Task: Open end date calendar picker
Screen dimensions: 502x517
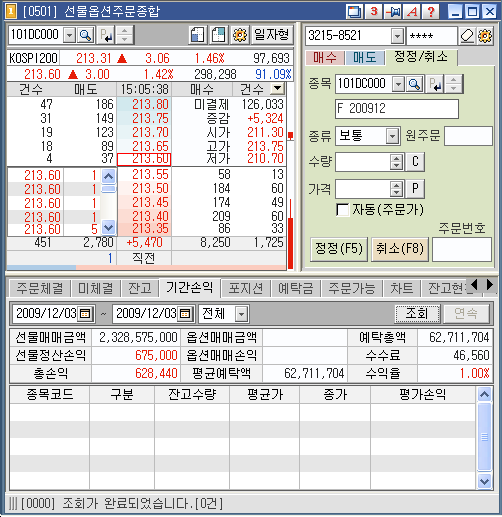Action: click(x=185, y=314)
